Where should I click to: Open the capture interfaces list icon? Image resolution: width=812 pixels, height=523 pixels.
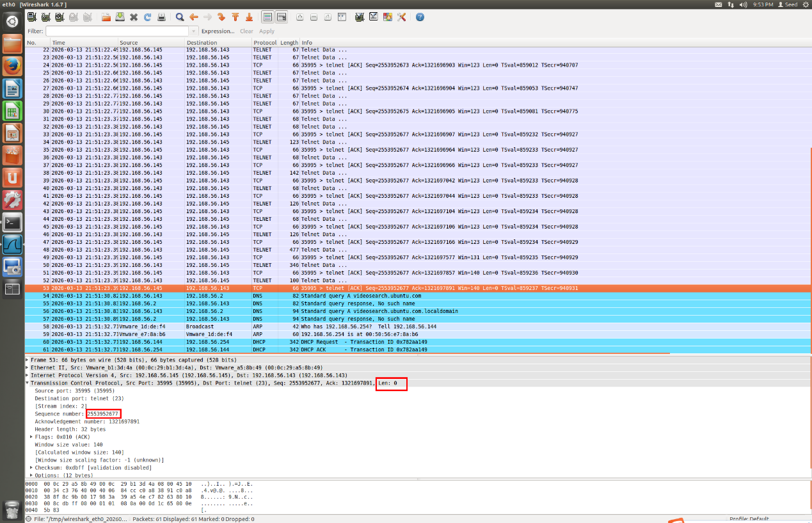[x=32, y=17]
